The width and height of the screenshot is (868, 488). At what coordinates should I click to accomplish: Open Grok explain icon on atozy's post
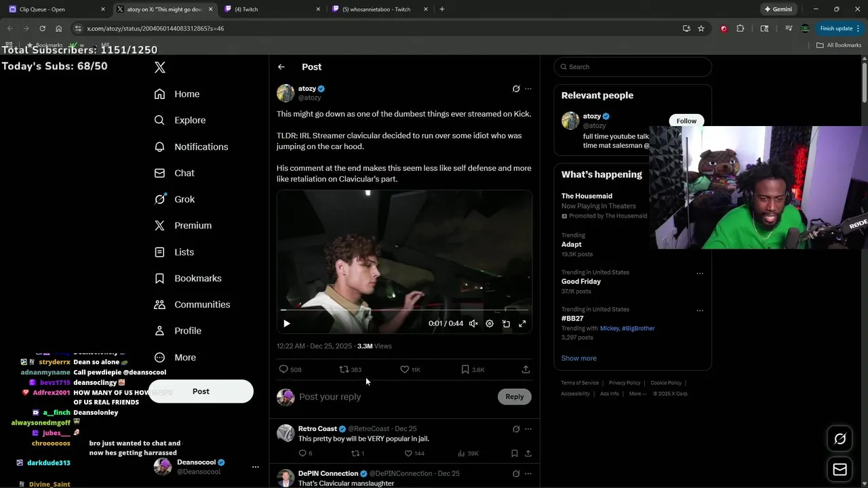[x=516, y=89]
